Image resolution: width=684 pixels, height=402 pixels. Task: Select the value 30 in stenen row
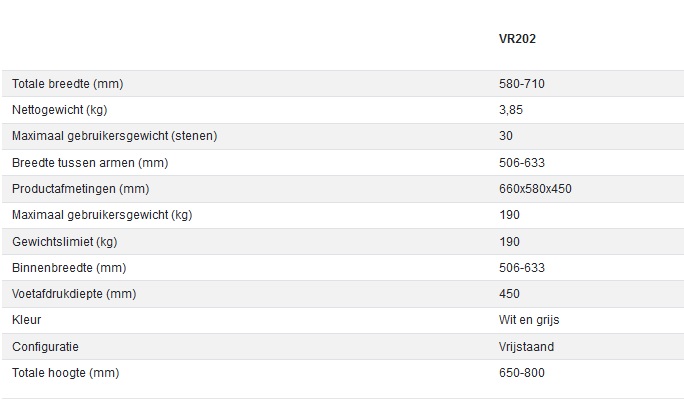point(506,136)
